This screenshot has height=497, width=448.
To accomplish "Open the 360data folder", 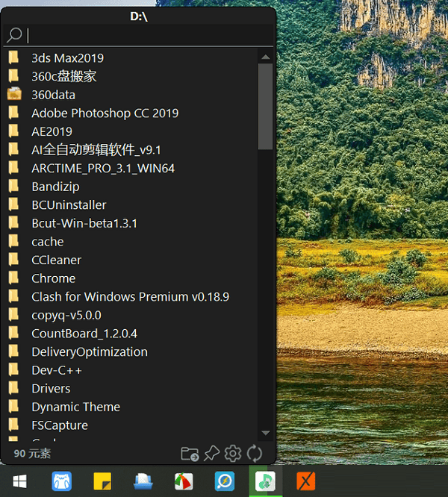I will coord(131,95).
